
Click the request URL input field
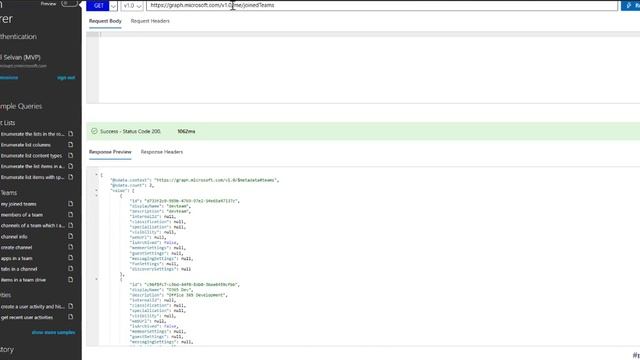(382, 5)
